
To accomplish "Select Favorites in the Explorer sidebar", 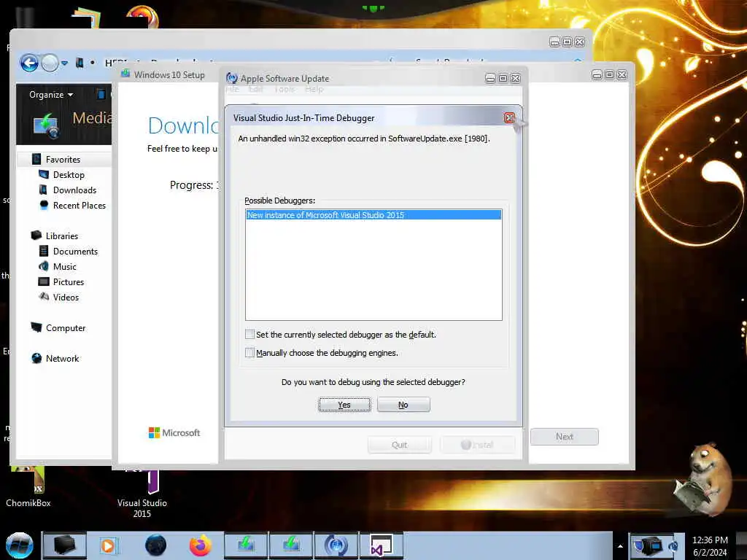I will [x=63, y=159].
